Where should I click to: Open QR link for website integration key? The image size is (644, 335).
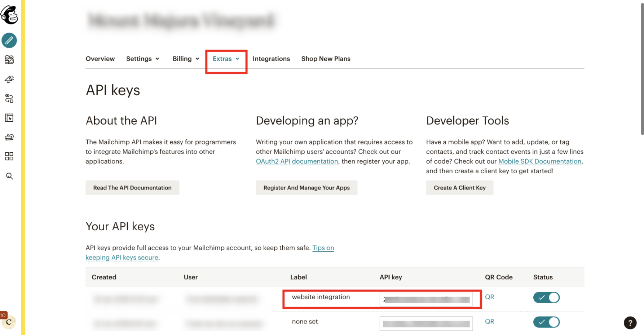click(490, 297)
